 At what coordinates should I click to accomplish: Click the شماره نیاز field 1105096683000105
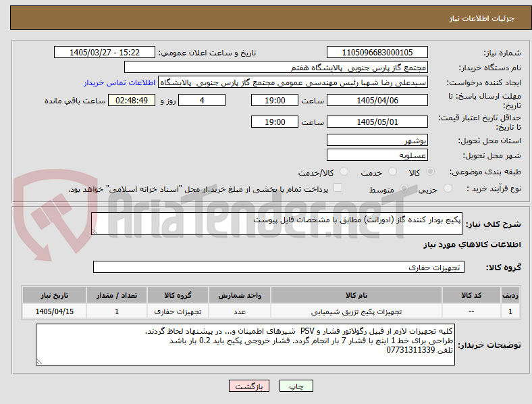pyautogui.click(x=377, y=52)
